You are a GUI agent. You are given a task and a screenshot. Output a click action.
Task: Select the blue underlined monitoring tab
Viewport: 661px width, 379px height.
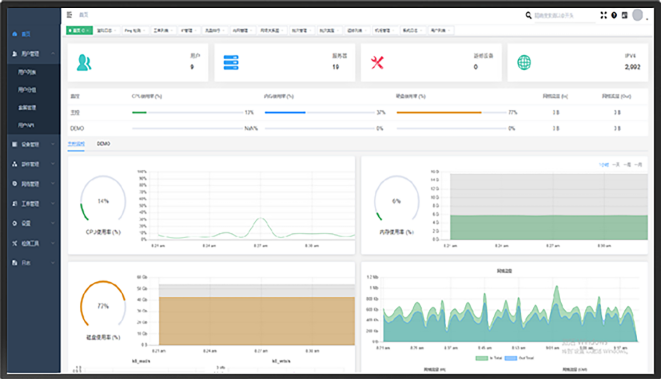[76, 144]
